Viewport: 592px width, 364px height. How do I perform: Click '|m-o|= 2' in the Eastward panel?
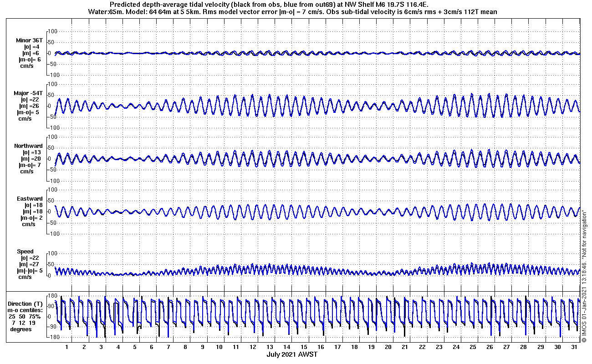tap(31, 218)
